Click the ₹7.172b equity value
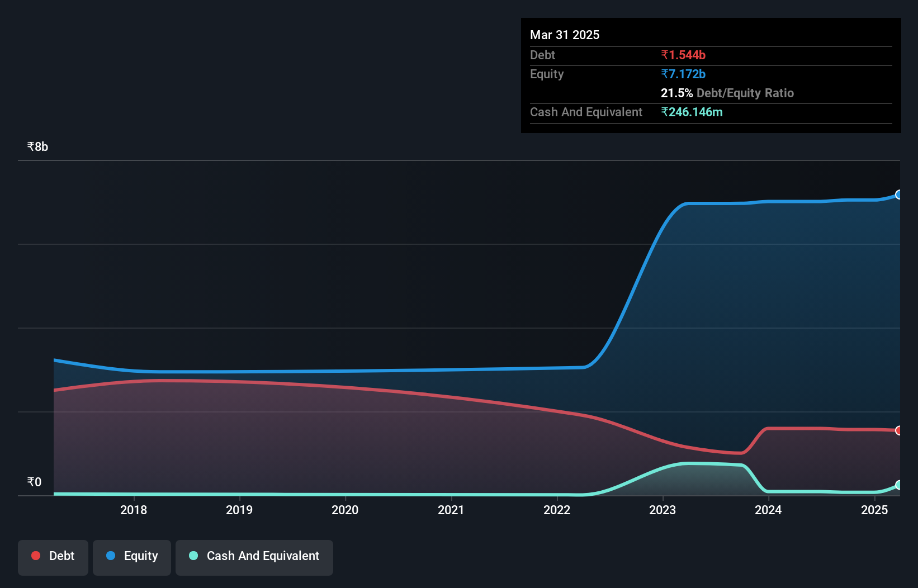The height and width of the screenshot is (588, 918). pos(683,74)
